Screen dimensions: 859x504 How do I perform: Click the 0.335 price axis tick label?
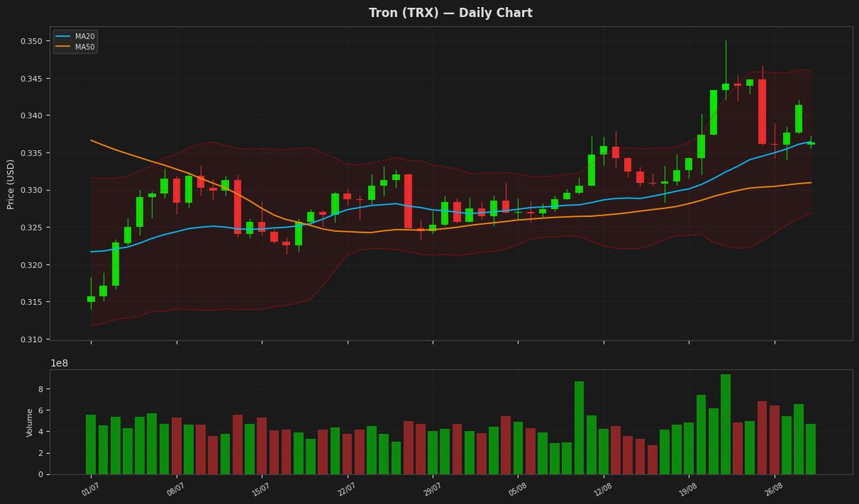coord(30,153)
